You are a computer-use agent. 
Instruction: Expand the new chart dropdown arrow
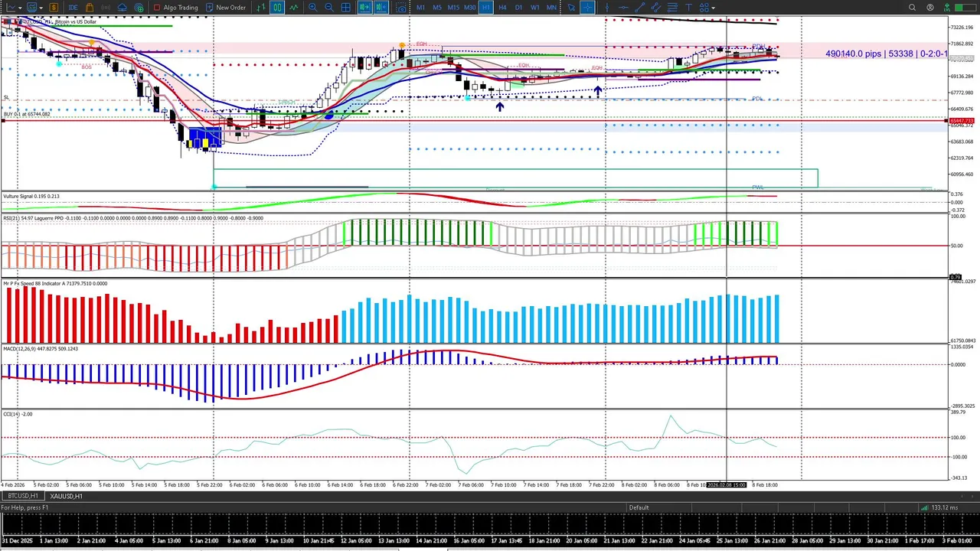coord(21,8)
